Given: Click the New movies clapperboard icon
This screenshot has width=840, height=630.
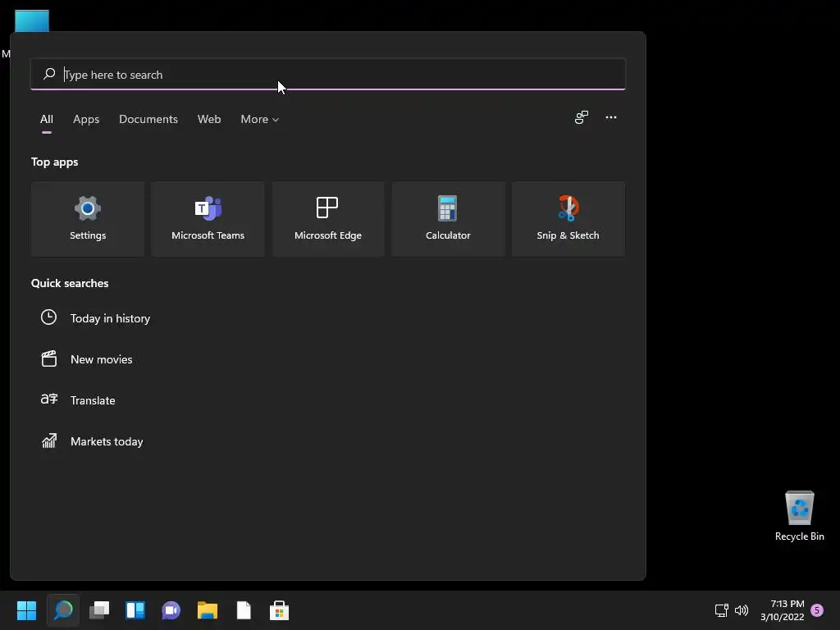Looking at the screenshot, I should [x=48, y=358].
